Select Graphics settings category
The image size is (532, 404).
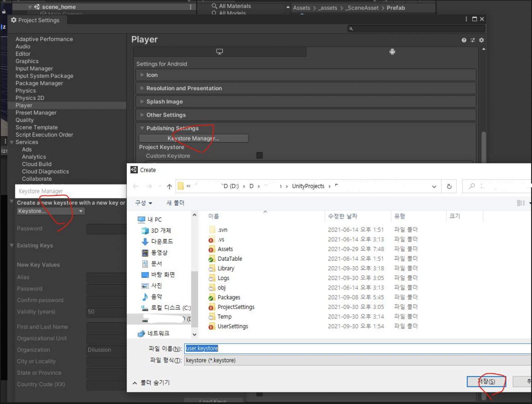[27, 61]
